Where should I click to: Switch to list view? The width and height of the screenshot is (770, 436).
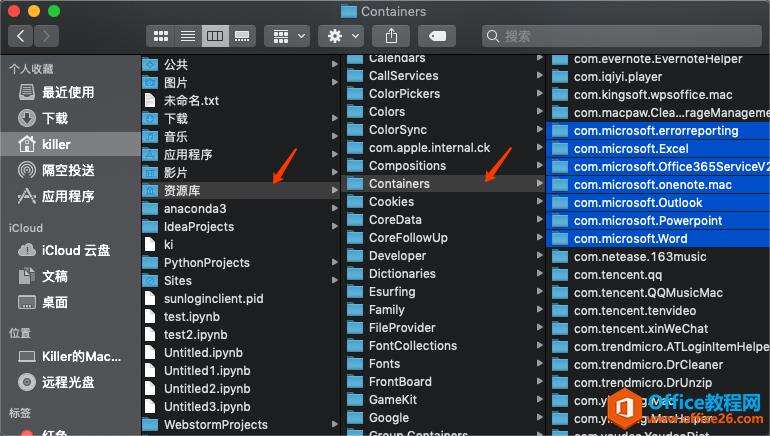(188, 36)
